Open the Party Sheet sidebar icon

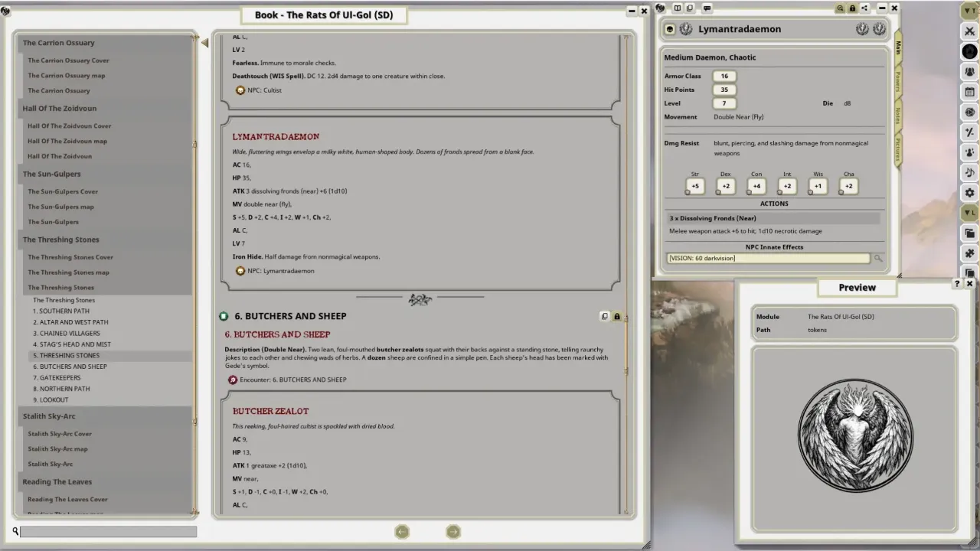pos(969,71)
